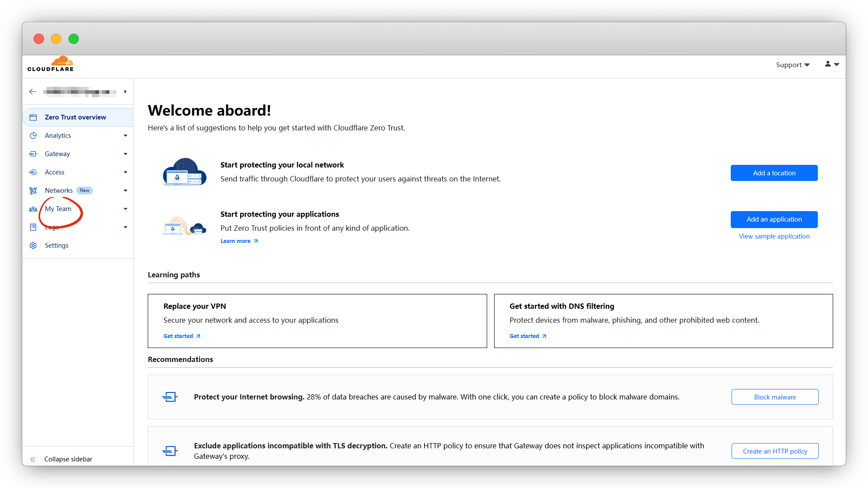
Task: Click the Analytics pie chart icon
Action: pyautogui.click(x=33, y=136)
